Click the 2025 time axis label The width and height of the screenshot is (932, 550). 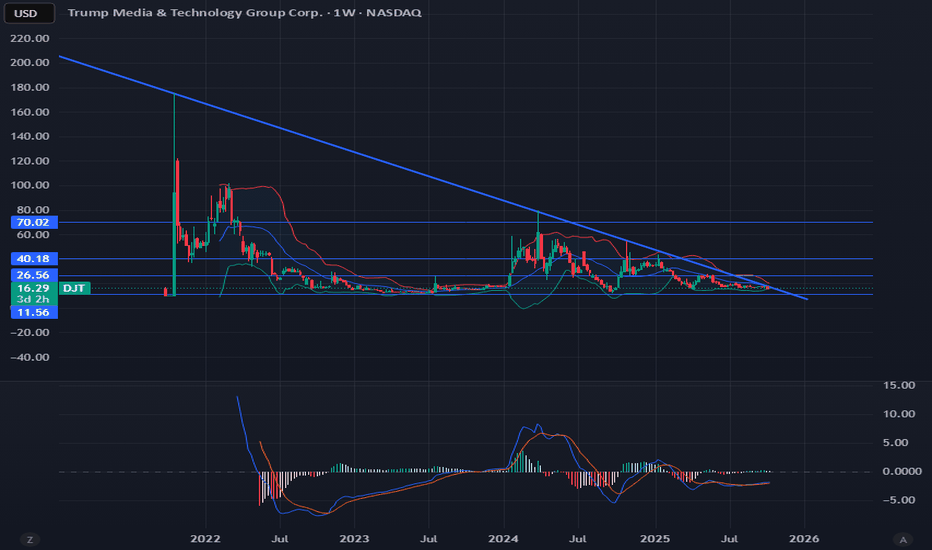654,539
